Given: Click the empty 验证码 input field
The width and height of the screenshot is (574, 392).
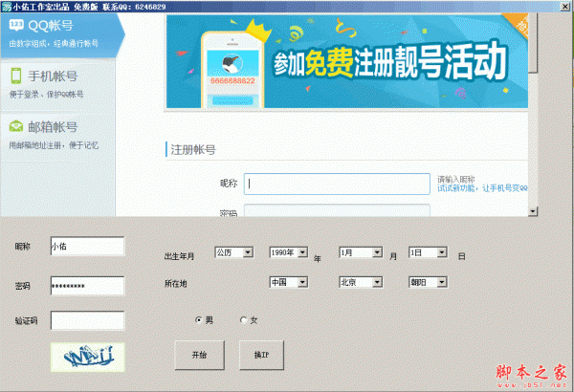Looking at the screenshot, I should (x=87, y=320).
